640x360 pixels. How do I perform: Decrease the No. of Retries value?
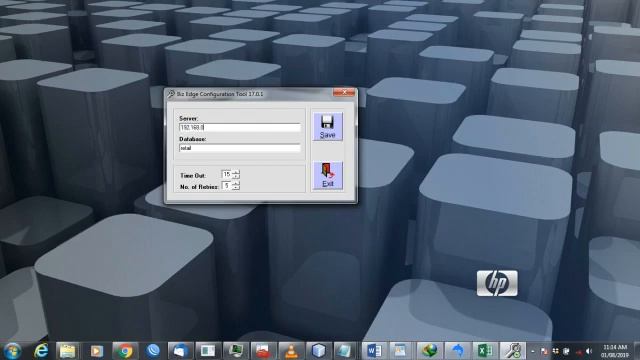tap(236, 188)
